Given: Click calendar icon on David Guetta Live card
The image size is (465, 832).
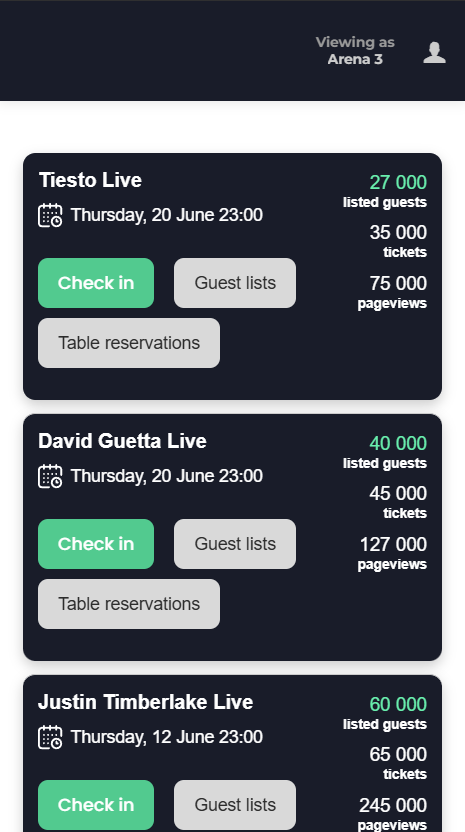Looking at the screenshot, I should coord(50,476).
